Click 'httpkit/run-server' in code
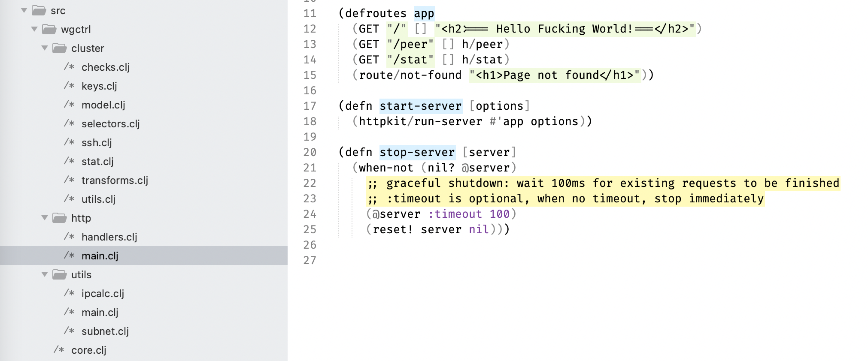 click(420, 121)
